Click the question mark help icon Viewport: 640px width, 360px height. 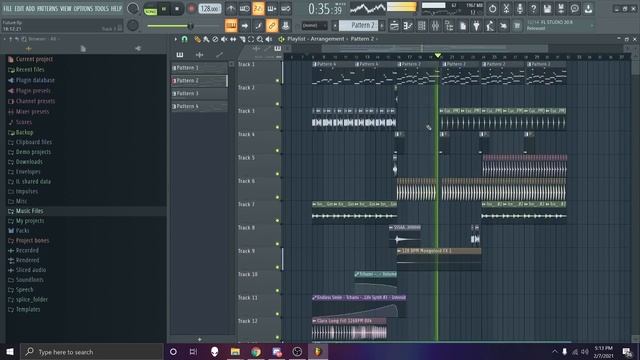point(533,9)
